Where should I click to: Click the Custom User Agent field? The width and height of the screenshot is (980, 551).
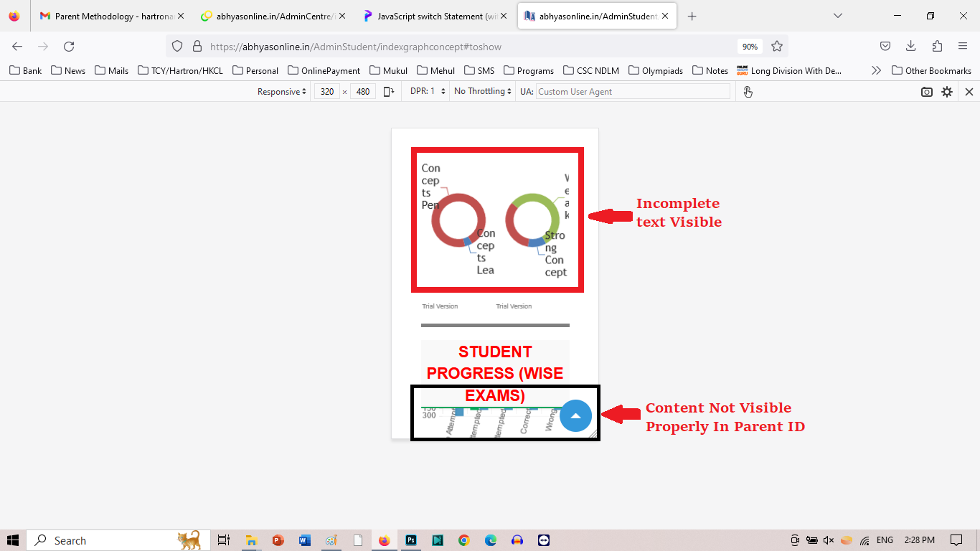(x=631, y=92)
